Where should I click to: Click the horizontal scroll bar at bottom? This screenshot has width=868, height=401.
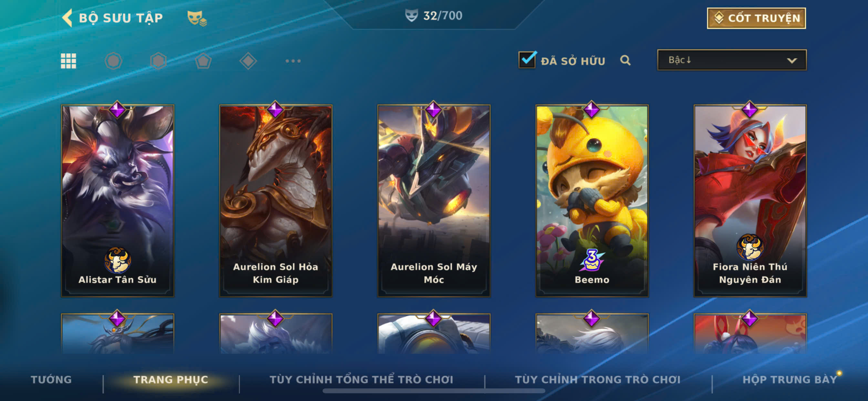click(434, 391)
